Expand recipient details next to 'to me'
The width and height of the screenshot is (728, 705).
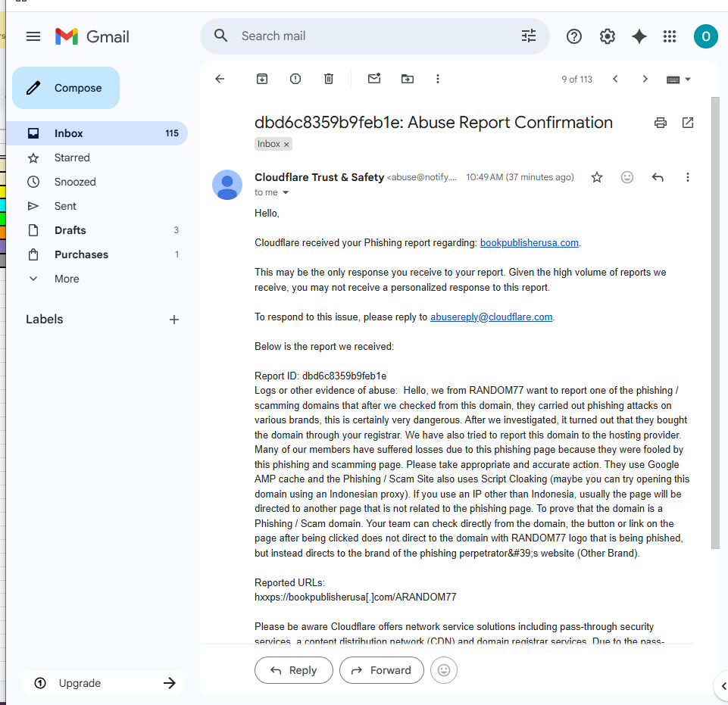[286, 192]
